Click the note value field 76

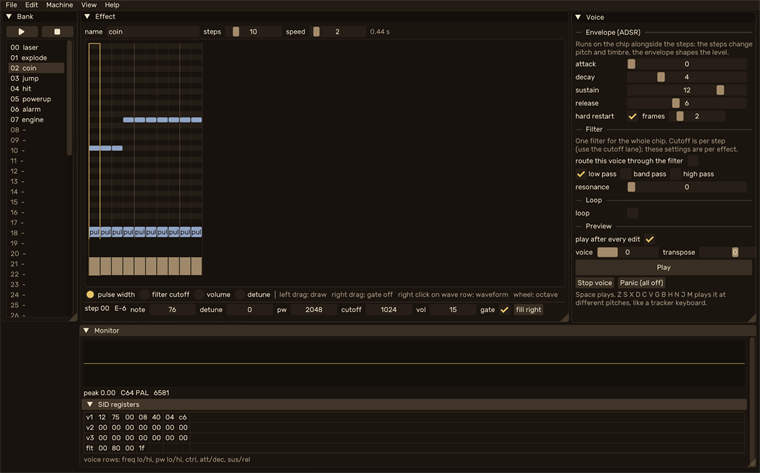click(x=172, y=310)
